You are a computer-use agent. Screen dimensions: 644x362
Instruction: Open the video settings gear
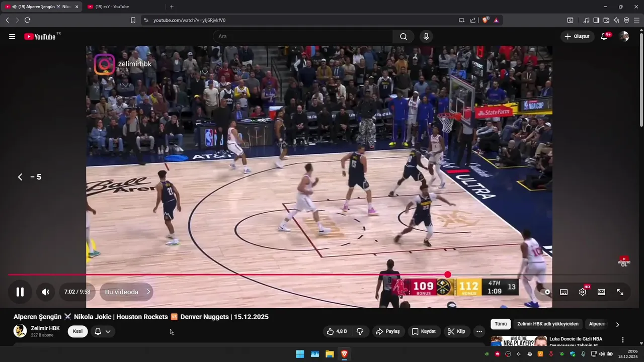[x=583, y=292]
